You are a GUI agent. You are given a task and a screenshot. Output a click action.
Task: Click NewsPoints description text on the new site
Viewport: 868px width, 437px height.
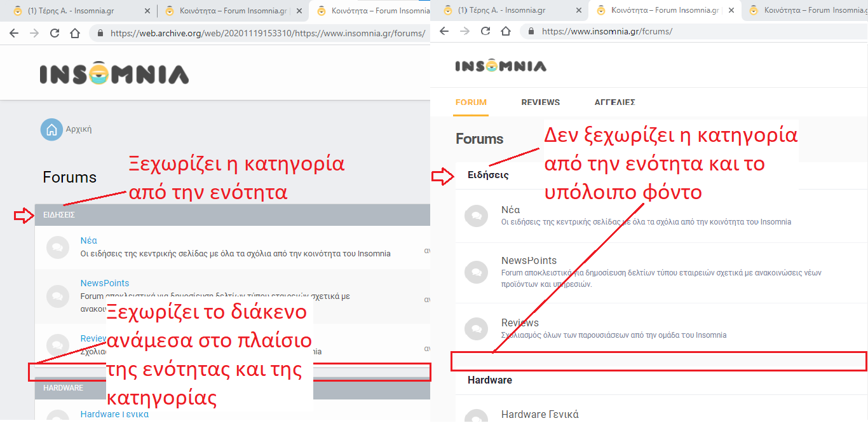click(661, 278)
